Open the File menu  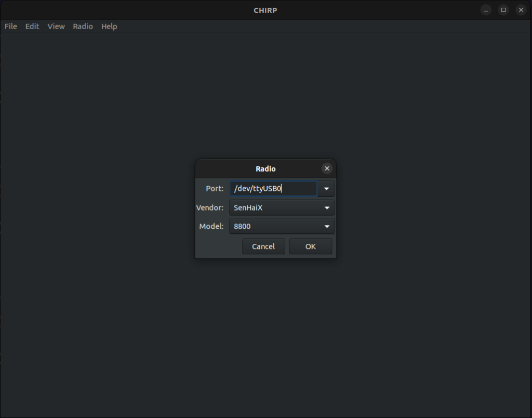tap(11, 27)
